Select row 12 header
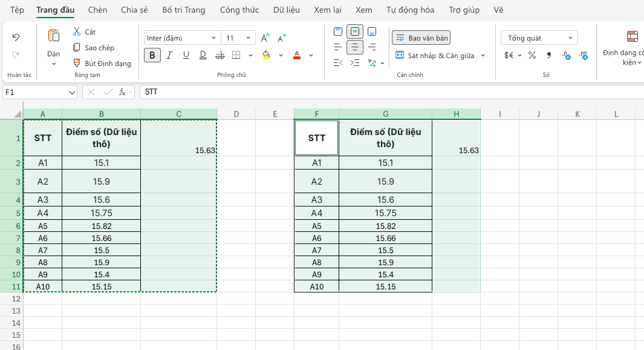 tap(11, 299)
